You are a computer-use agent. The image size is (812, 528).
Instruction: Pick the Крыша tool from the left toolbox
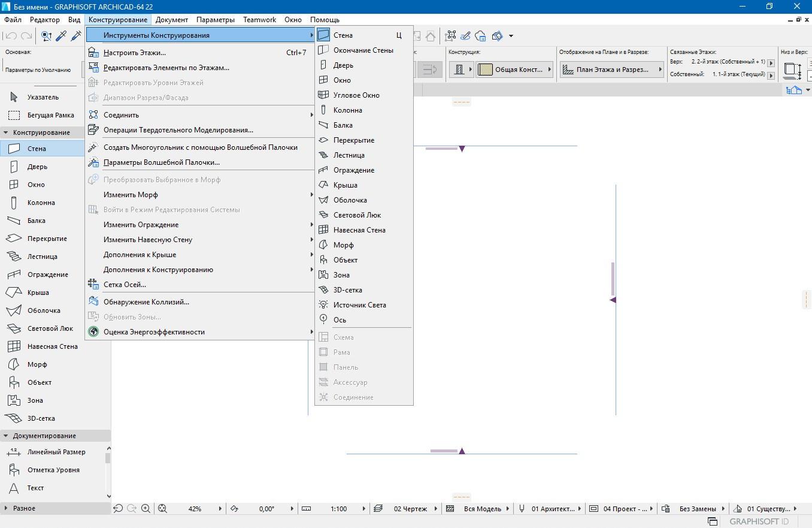tap(38, 292)
